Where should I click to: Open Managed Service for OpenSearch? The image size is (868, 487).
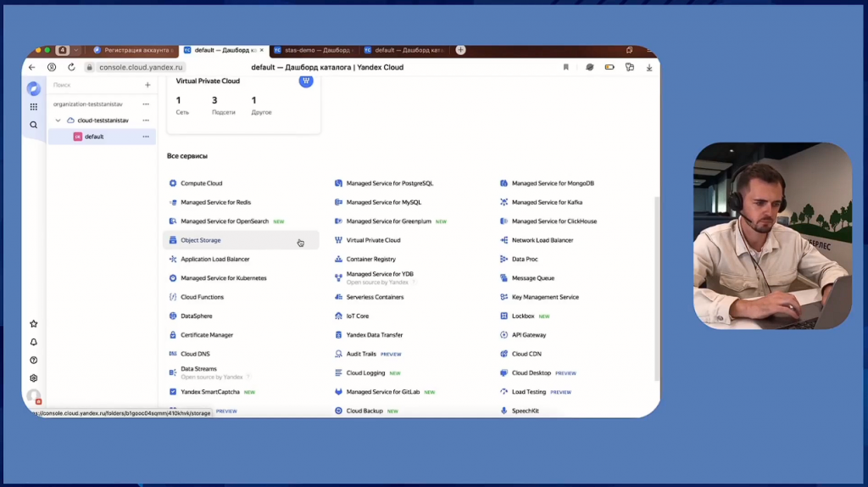pyautogui.click(x=224, y=221)
